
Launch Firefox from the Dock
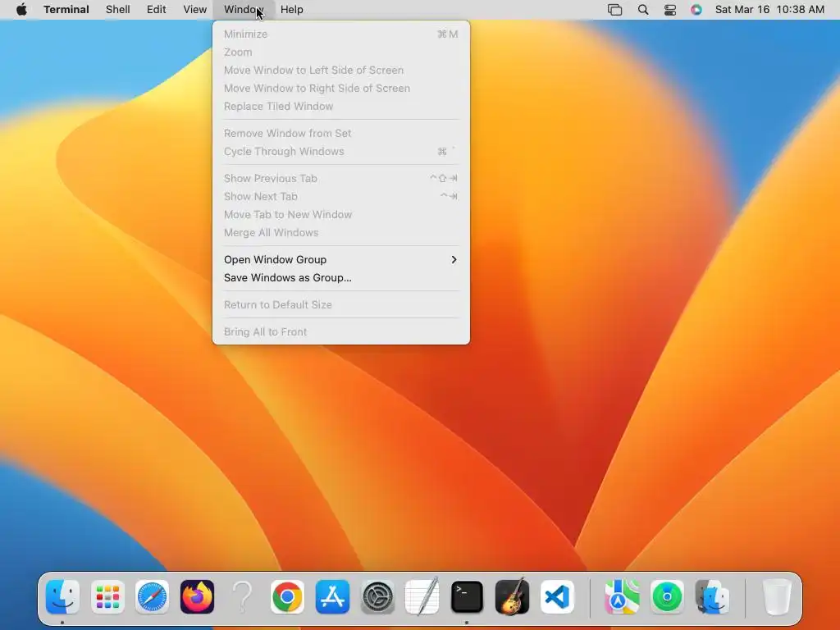[197, 597]
